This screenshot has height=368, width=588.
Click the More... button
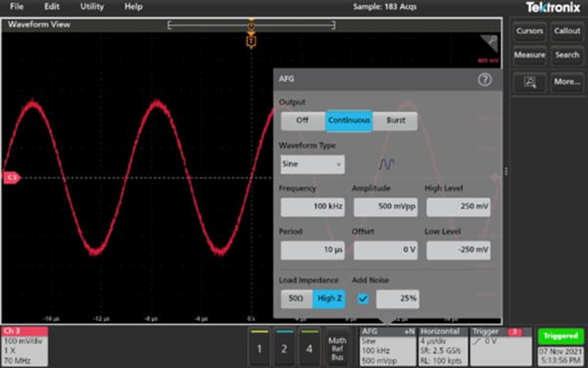(x=567, y=82)
